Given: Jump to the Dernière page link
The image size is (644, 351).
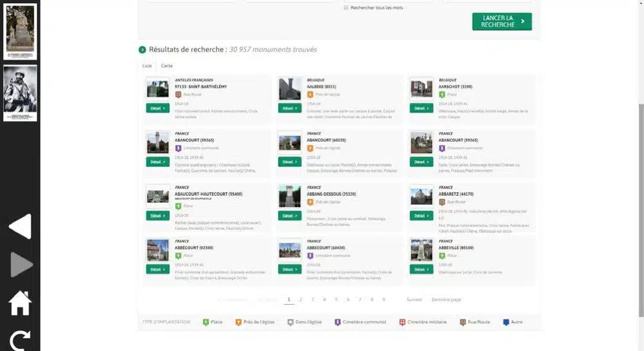Looking at the screenshot, I should coord(446,299).
